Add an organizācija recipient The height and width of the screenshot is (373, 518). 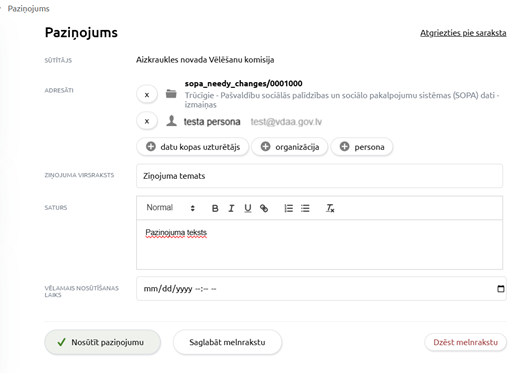290,147
